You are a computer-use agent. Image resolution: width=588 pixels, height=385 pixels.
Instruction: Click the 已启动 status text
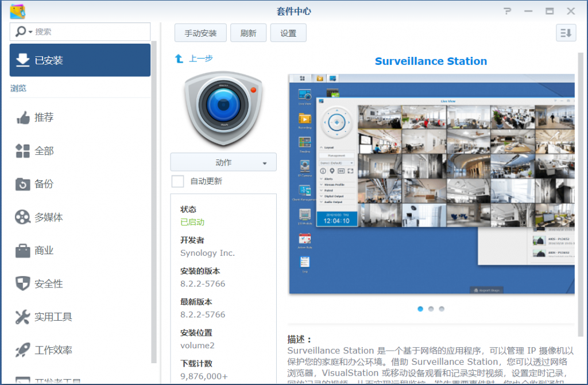(192, 222)
